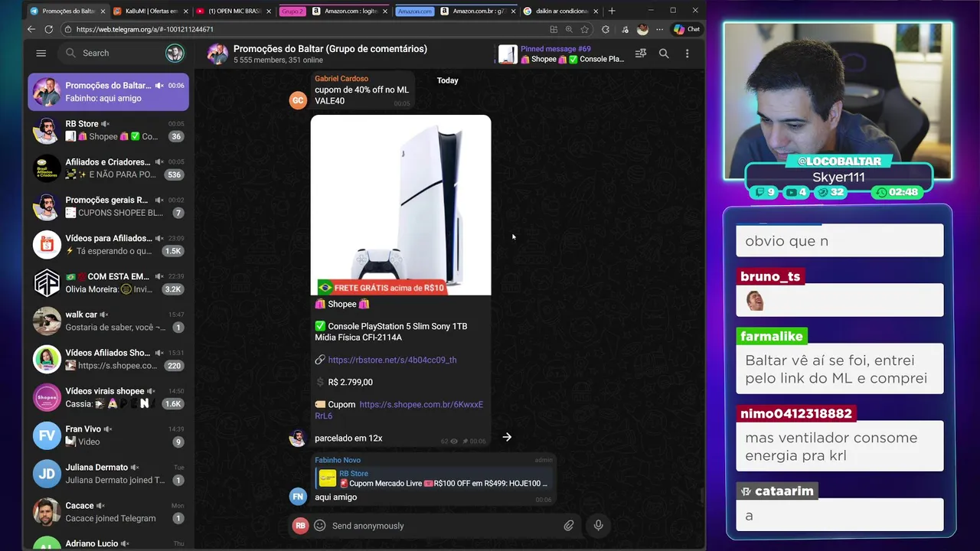
Task: Open sender name Fabinho Novo
Action: click(x=338, y=460)
